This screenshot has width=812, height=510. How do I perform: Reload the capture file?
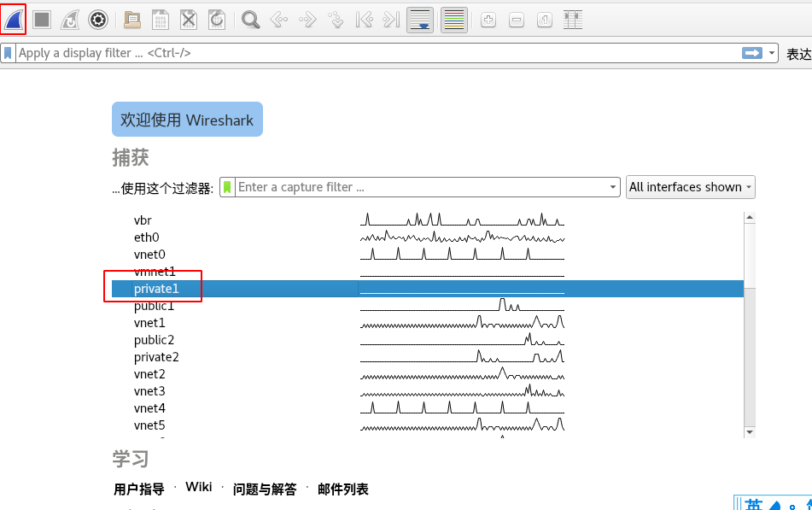(217, 20)
